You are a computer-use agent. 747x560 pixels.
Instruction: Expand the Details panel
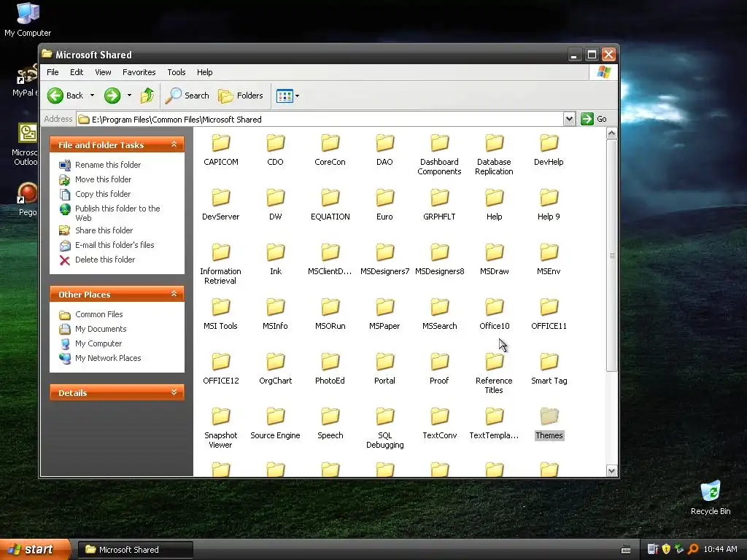[x=174, y=392]
